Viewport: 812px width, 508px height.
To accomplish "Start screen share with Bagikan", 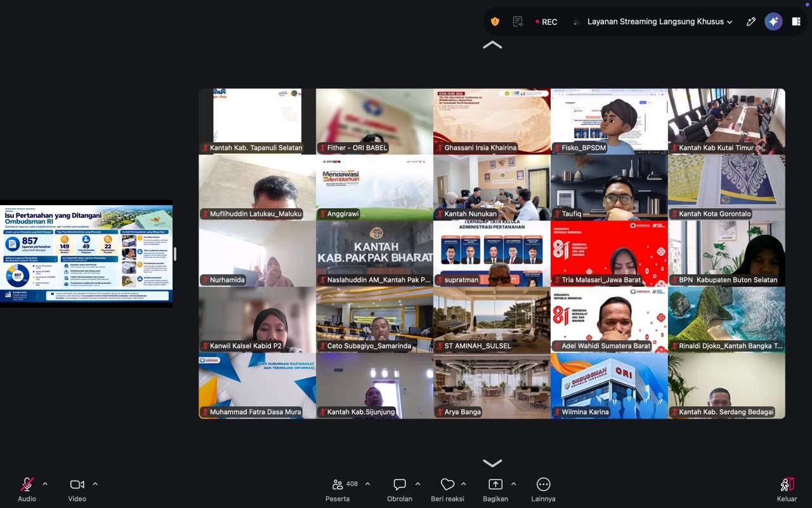I will click(495, 490).
